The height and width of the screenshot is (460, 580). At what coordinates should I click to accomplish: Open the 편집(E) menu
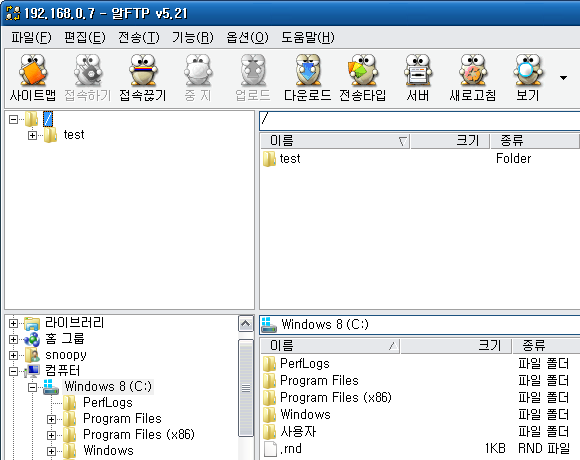point(85,37)
